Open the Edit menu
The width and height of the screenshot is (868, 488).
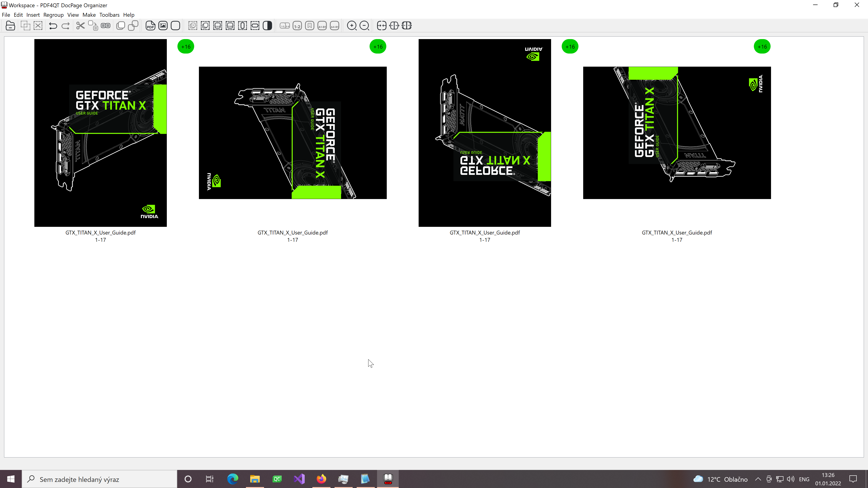point(18,15)
